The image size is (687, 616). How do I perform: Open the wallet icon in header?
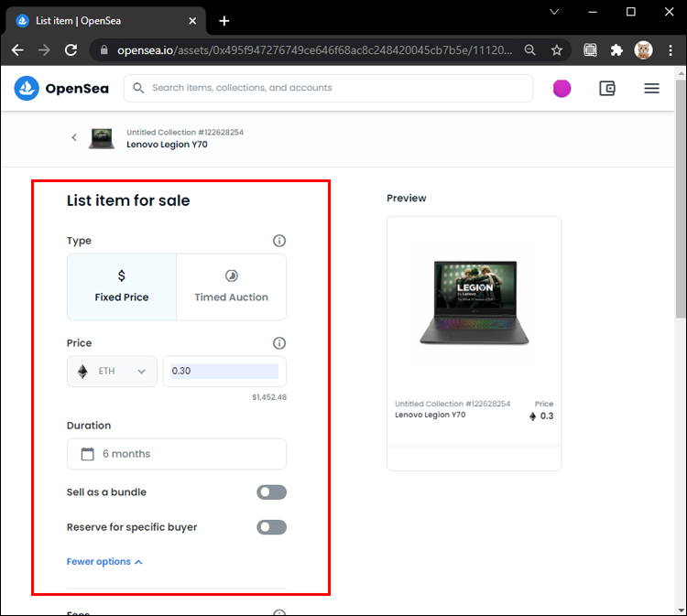[x=606, y=89]
